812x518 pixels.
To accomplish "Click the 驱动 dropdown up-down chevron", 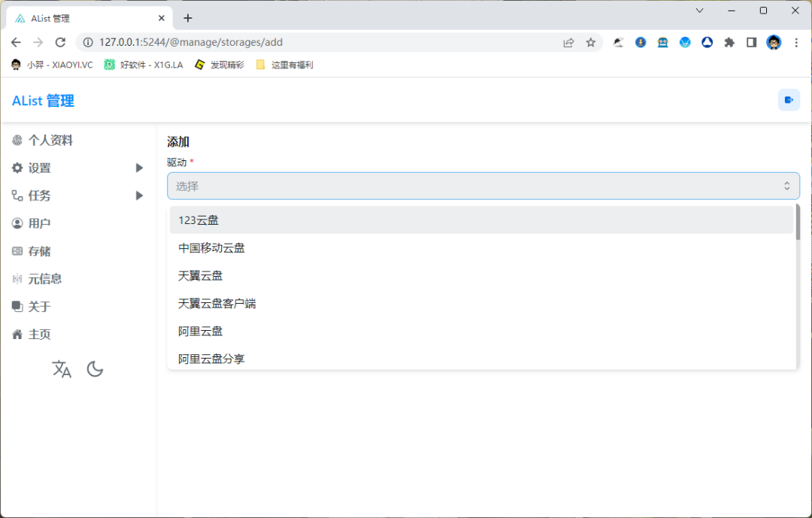I will (x=786, y=186).
